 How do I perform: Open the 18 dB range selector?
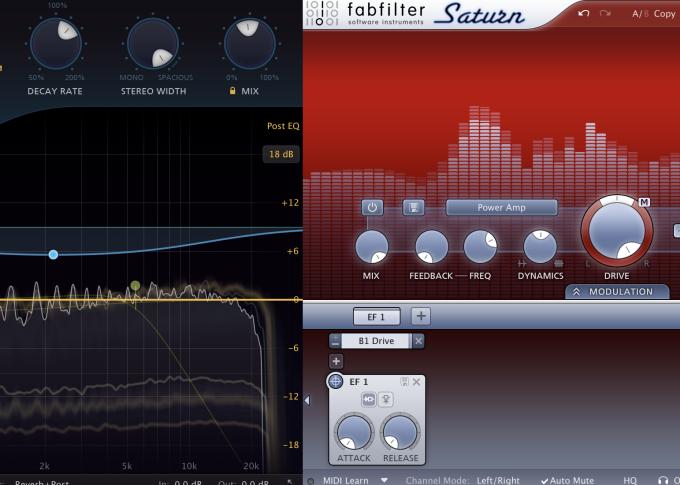pos(281,154)
